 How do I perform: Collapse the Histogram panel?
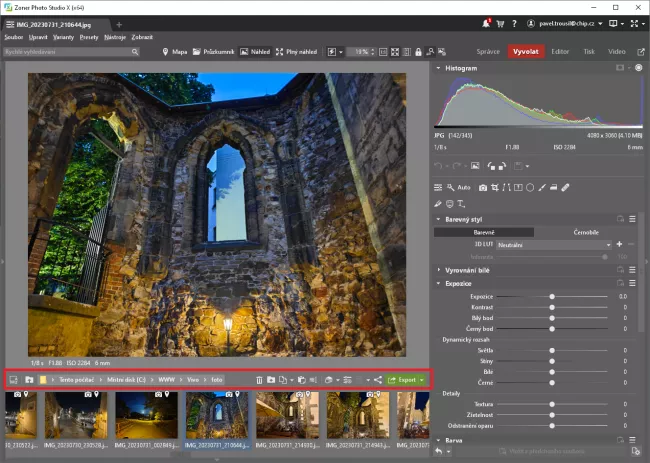438,68
